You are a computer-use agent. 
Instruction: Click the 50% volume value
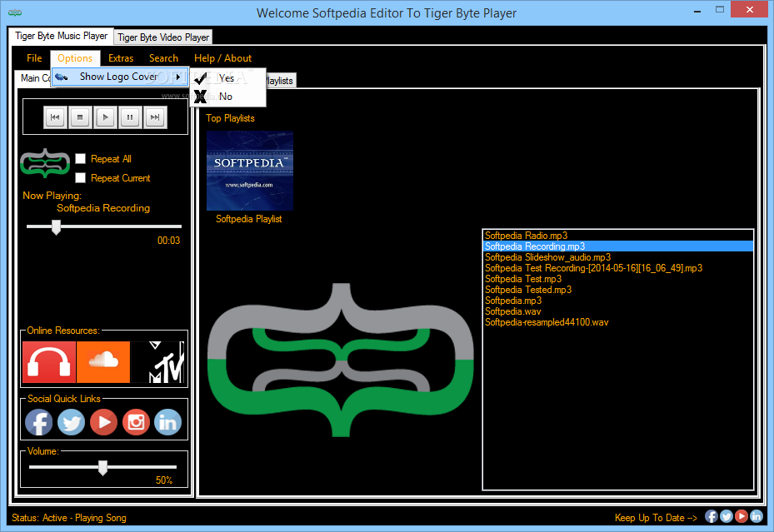(164, 480)
